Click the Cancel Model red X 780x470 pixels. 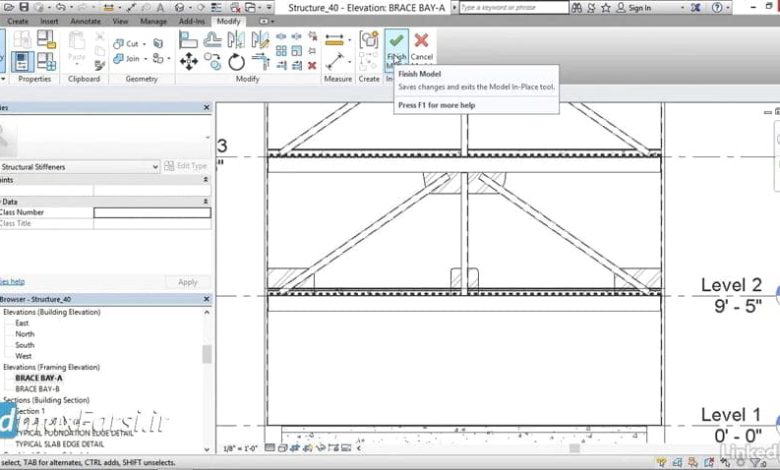coord(421,40)
